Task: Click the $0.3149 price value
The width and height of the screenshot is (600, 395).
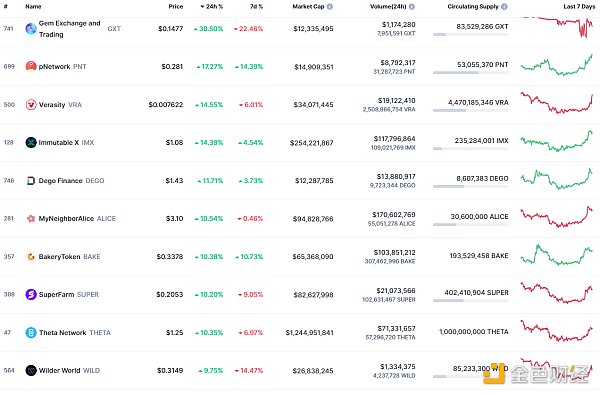Action: [170, 371]
